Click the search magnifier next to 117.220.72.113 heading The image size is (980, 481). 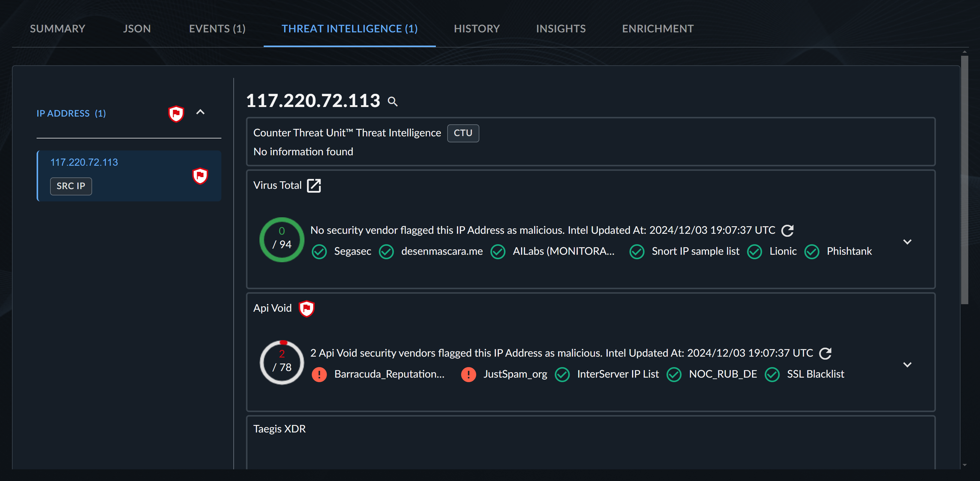[x=392, y=101]
